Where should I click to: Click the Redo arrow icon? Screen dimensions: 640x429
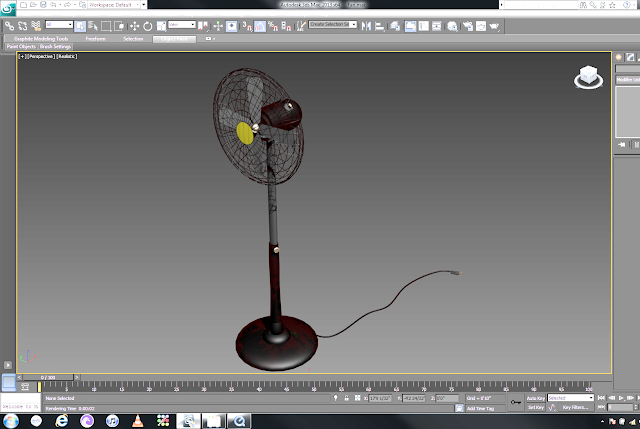pyautogui.click(x=67, y=5)
